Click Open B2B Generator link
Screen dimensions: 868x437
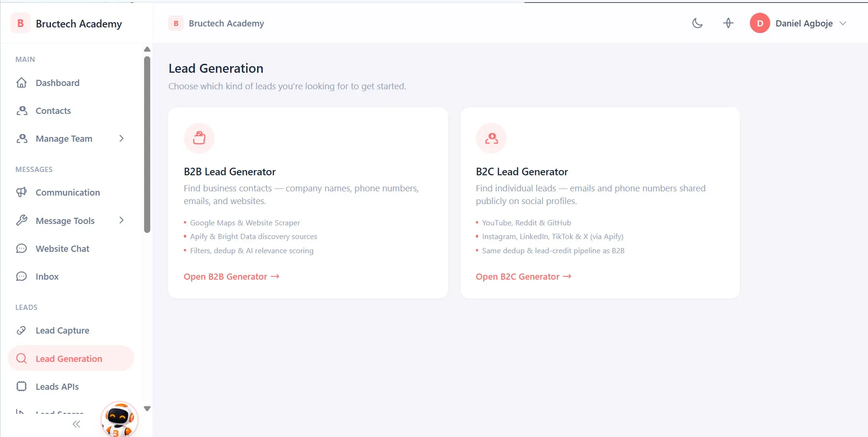(232, 276)
